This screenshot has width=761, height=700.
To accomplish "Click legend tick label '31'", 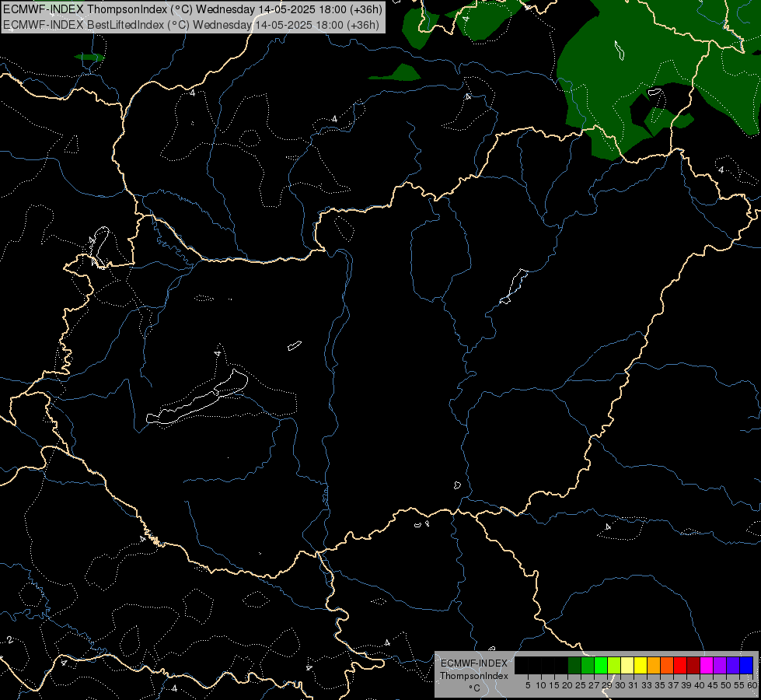I will tap(634, 685).
